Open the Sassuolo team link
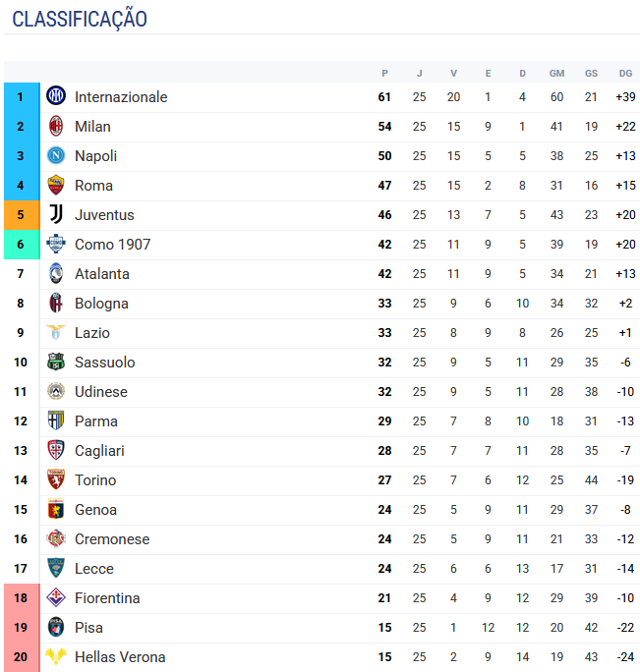Image resolution: width=640 pixels, height=672 pixels. [104, 363]
